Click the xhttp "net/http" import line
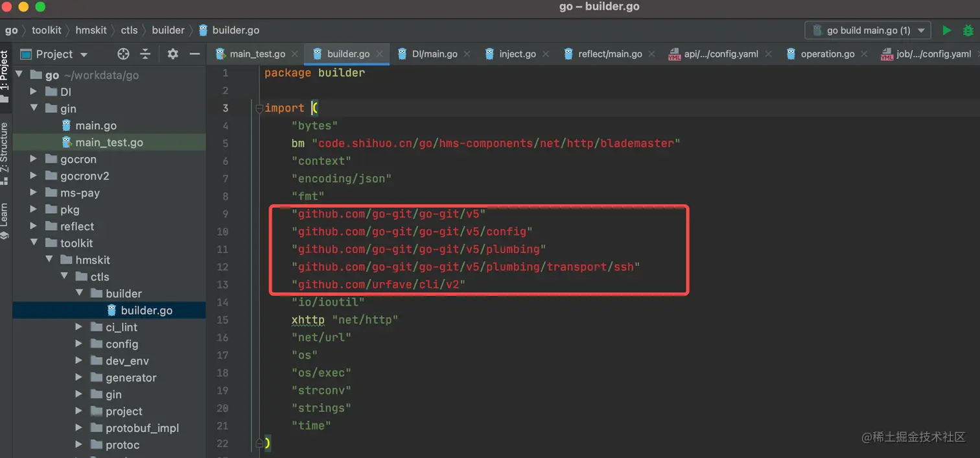 (x=345, y=320)
